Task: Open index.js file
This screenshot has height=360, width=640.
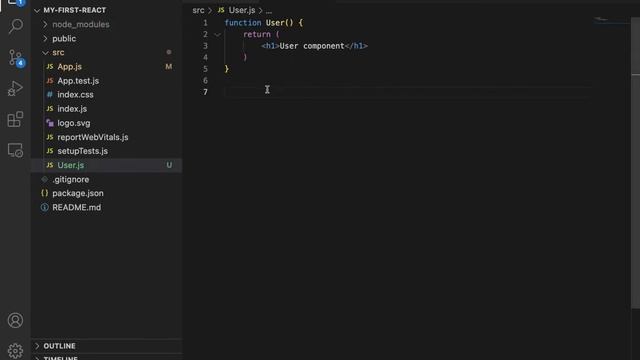Action: 72,109
